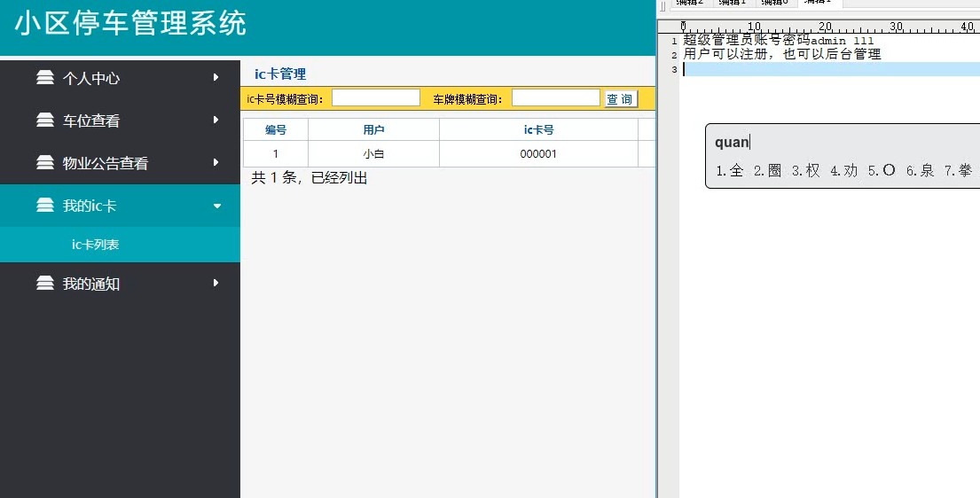Image resolution: width=980 pixels, height=498 pixels.
Task: Click the 用户 column header
Action: 373,129
